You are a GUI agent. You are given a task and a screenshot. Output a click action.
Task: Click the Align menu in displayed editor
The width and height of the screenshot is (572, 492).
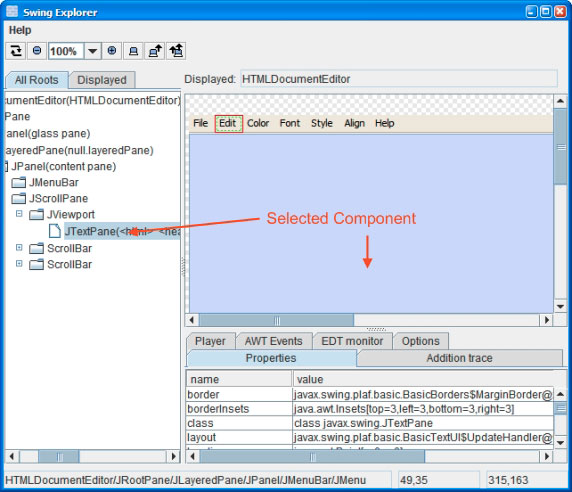click(355, 123)
